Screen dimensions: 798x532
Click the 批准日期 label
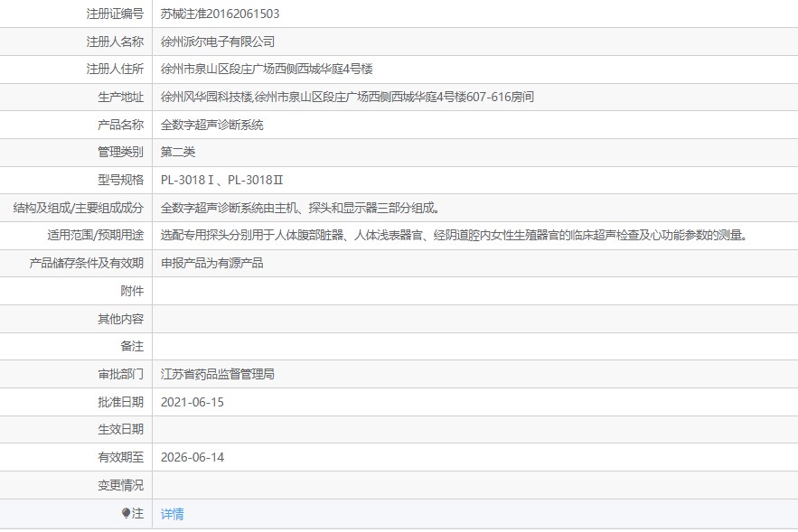click(x=120, y=402)
